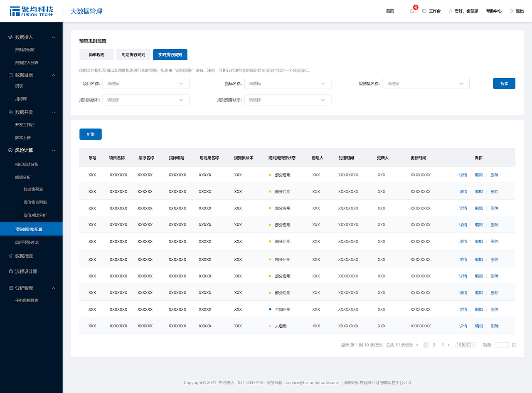Open the 规则集名称 dropdown
This screenshot has height=393, width=532.
pos(426,84)
